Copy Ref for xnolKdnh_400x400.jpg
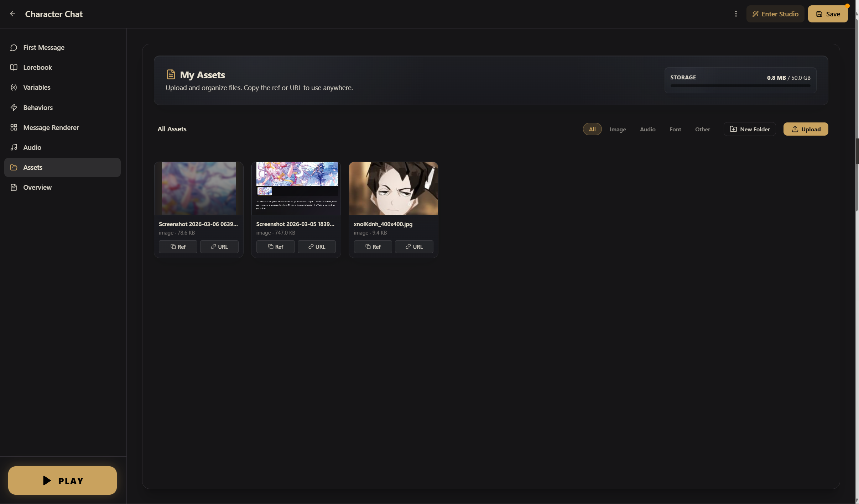 pyautogui.click(x=373, y=247)
